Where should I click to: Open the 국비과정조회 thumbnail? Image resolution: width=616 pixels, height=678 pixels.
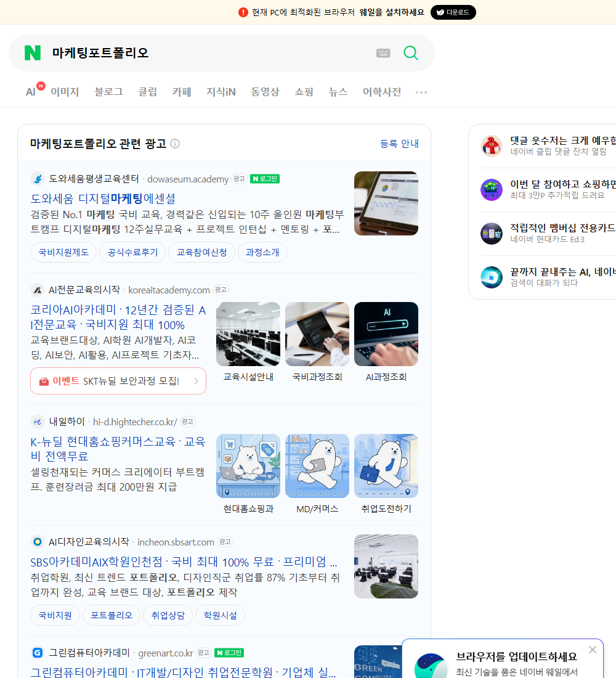pos(317,334)
